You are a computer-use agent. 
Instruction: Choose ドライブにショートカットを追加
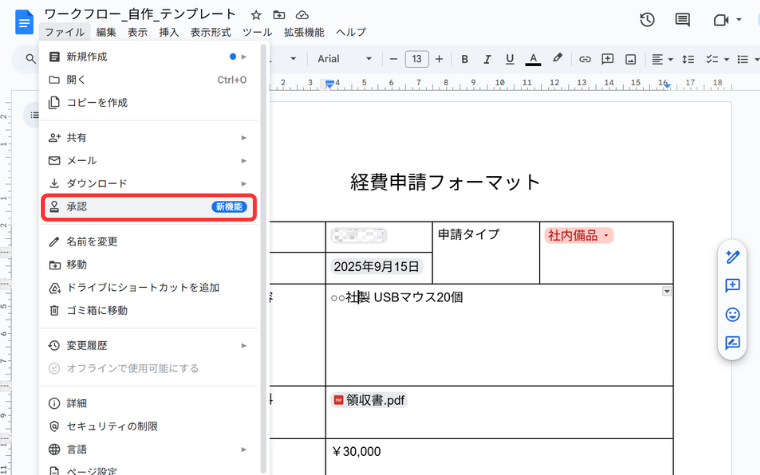[x=149, y=287]
